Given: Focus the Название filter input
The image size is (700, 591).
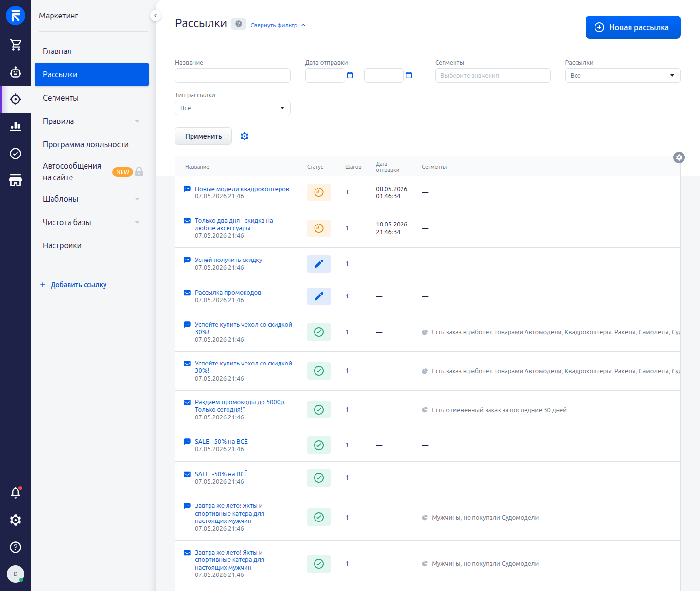Looking at the screenshot, I should [x=233, y=75].
